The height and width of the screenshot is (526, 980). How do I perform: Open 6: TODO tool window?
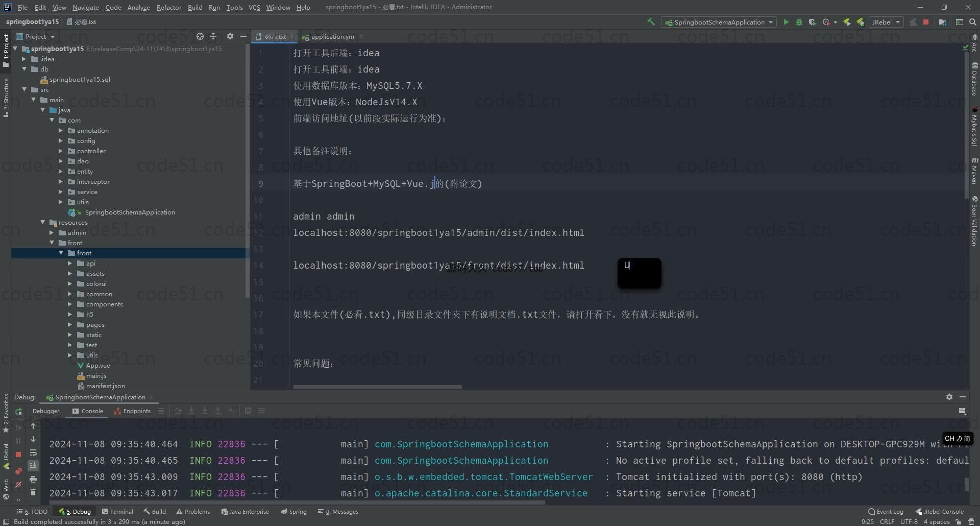click(32, 511)
